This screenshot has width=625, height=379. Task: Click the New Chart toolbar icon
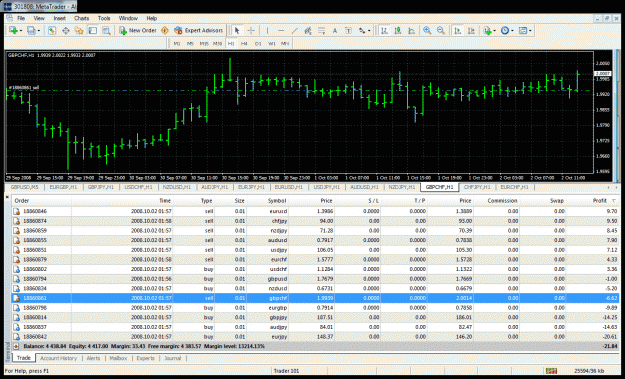tap(13, 30)
